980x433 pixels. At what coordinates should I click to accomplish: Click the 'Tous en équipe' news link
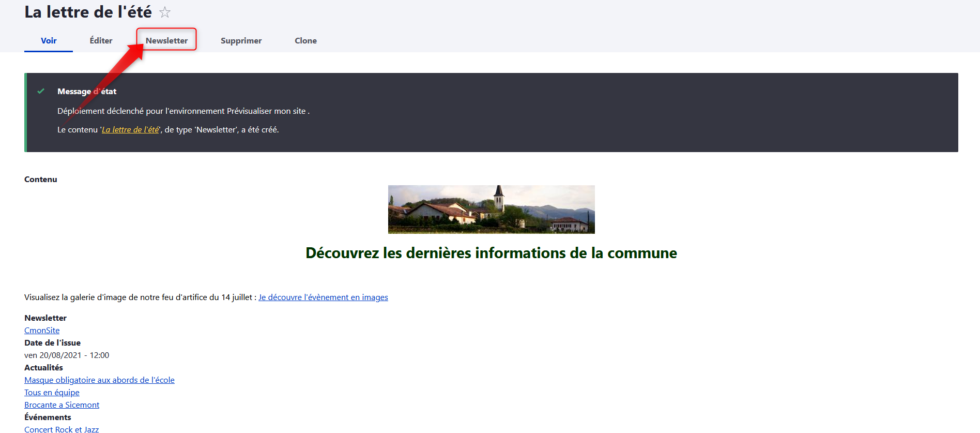(52, 393)
